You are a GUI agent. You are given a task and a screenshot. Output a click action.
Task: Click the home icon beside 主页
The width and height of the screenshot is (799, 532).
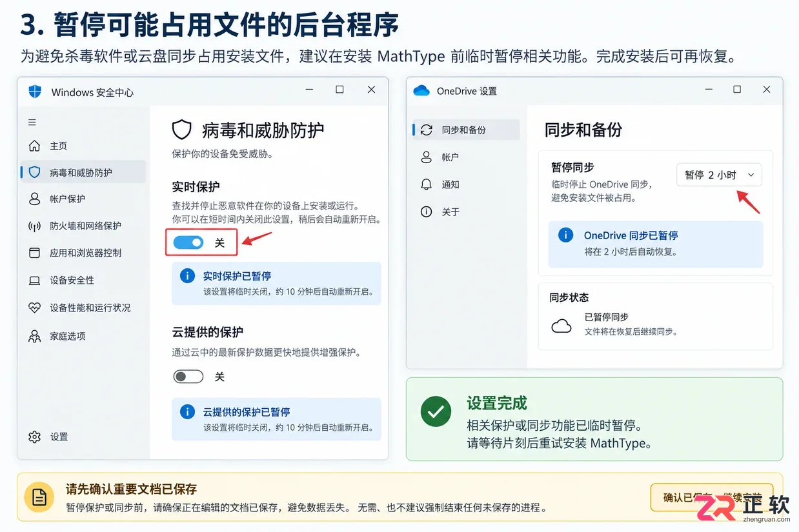tap(35, 146)
